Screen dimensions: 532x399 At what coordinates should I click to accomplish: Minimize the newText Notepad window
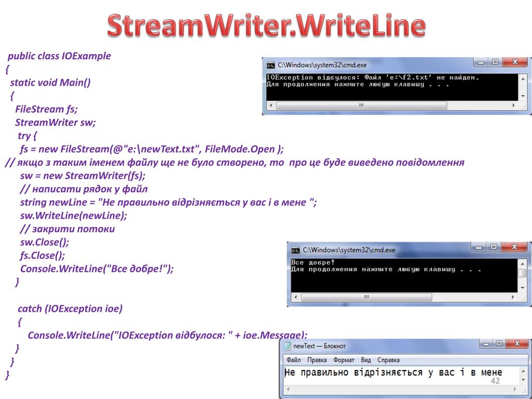pyautogui.click(x=486, y=344)
